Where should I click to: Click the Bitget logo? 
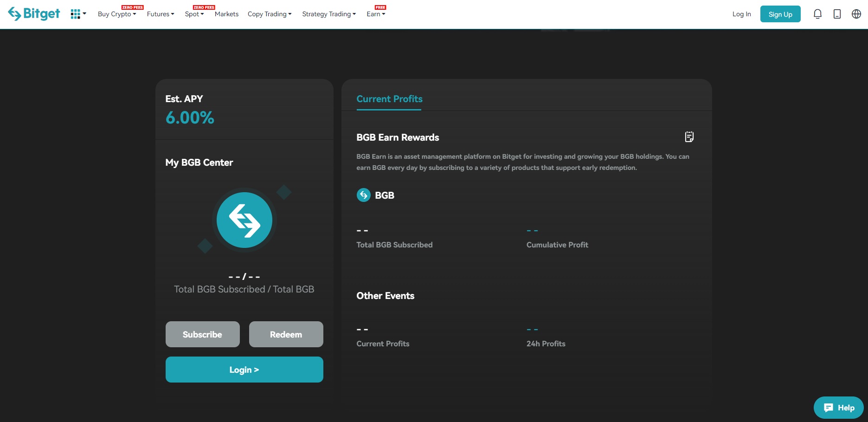click(34, 14)
